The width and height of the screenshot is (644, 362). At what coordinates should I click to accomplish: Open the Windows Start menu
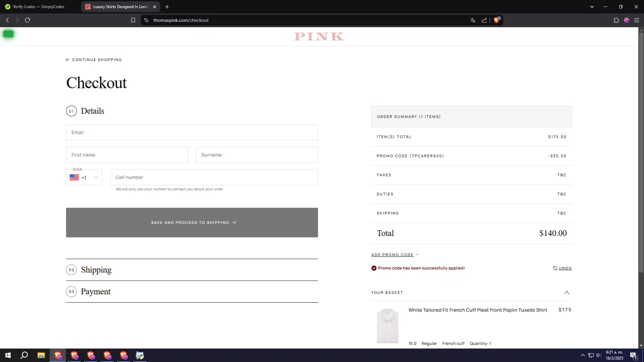tap(8, 355)
